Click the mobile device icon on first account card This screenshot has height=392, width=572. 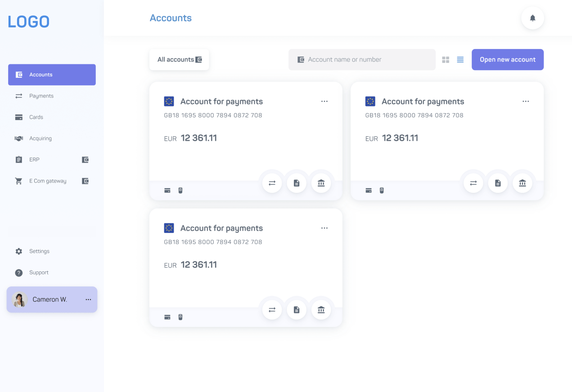pyautogui.click(x=180, y=190)
